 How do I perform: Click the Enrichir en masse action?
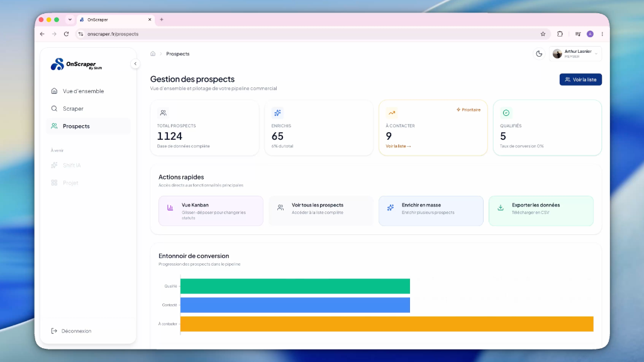(x=431, y=211)
